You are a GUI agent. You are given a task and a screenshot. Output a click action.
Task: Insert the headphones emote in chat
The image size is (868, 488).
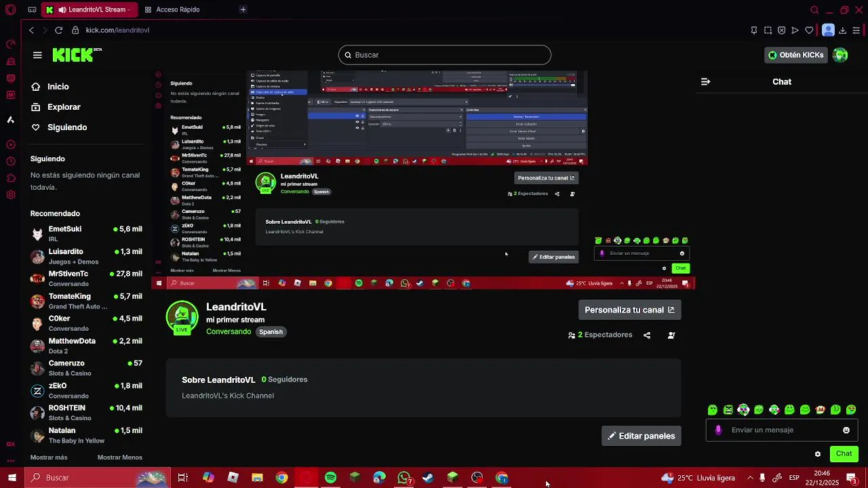pyautogui.click(x=743, y=409)
